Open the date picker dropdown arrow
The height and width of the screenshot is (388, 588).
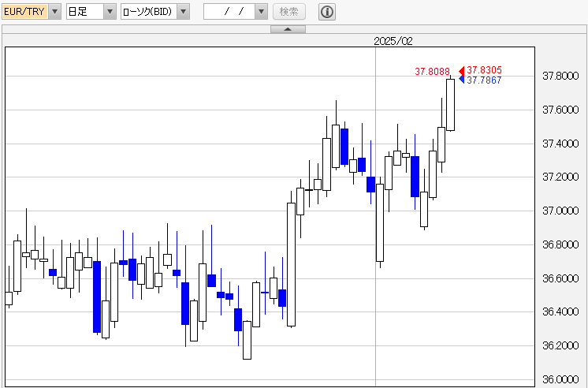[x=261, y=12]
